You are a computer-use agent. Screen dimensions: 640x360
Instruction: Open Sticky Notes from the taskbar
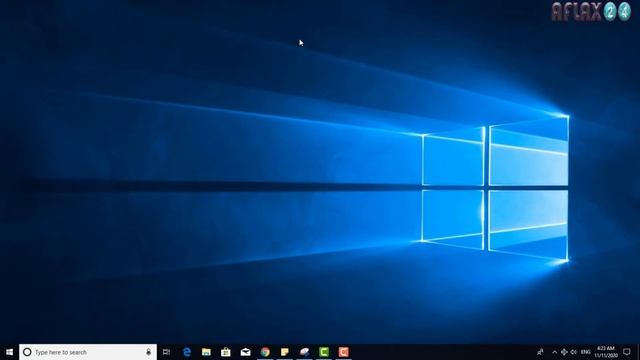285,352
